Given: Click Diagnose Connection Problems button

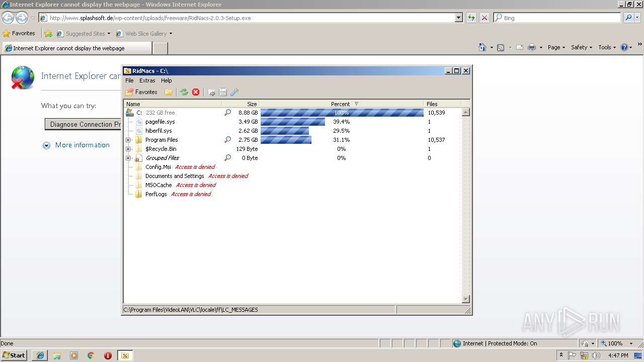Looking at the screenshot, I should click(84, 124).
